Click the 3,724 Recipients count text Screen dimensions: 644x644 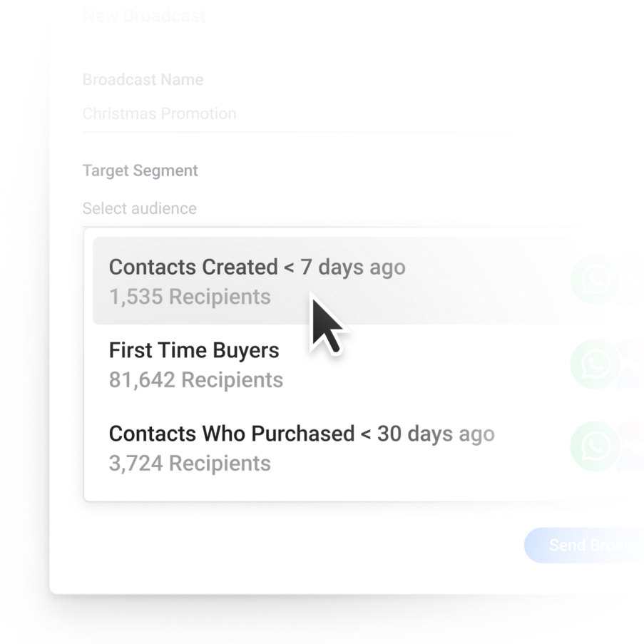pos(190,464)
